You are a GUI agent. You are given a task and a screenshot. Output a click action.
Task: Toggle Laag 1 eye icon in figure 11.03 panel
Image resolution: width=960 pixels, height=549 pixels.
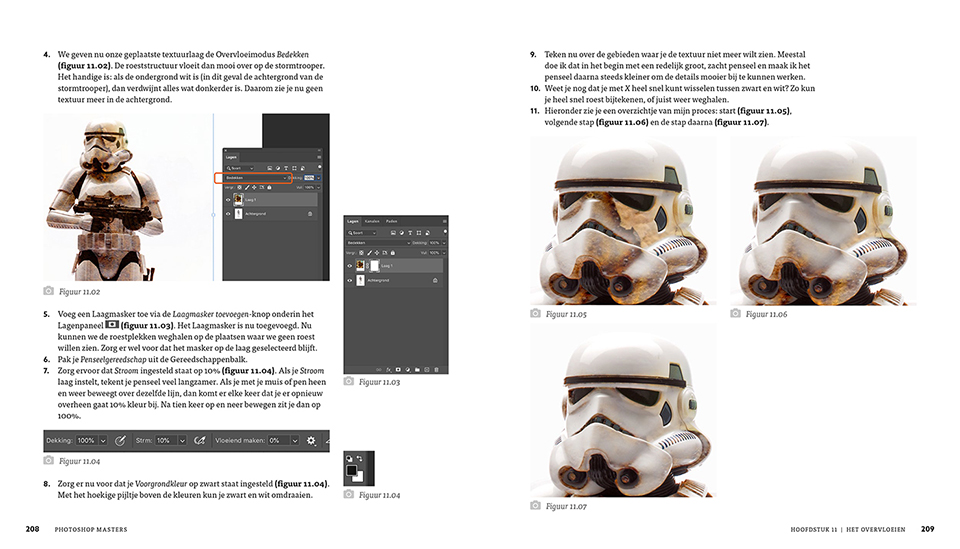(x=350, y=266)
